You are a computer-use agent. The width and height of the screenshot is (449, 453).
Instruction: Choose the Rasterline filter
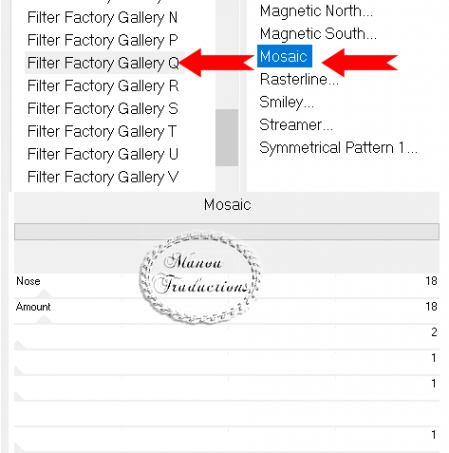point(299,79)
